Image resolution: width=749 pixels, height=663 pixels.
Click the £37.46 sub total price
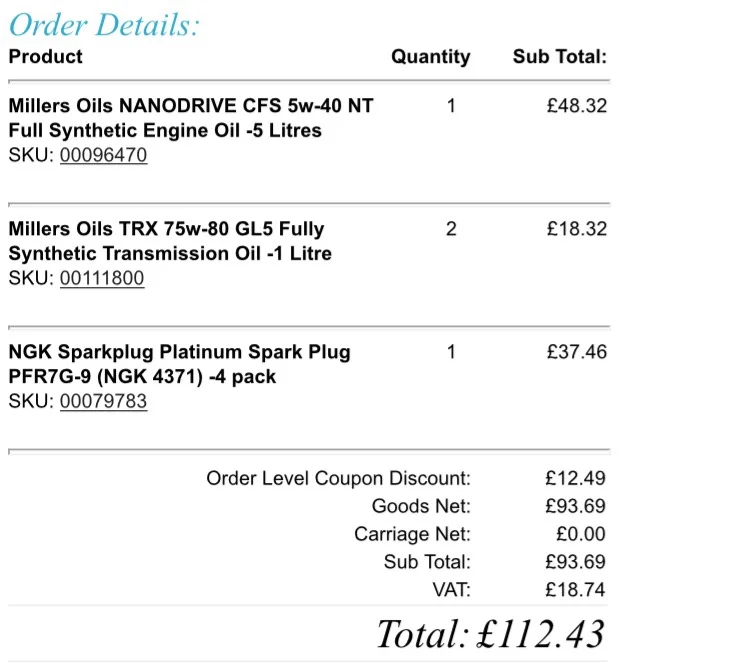pyautogui.click(x=577, y=352)
